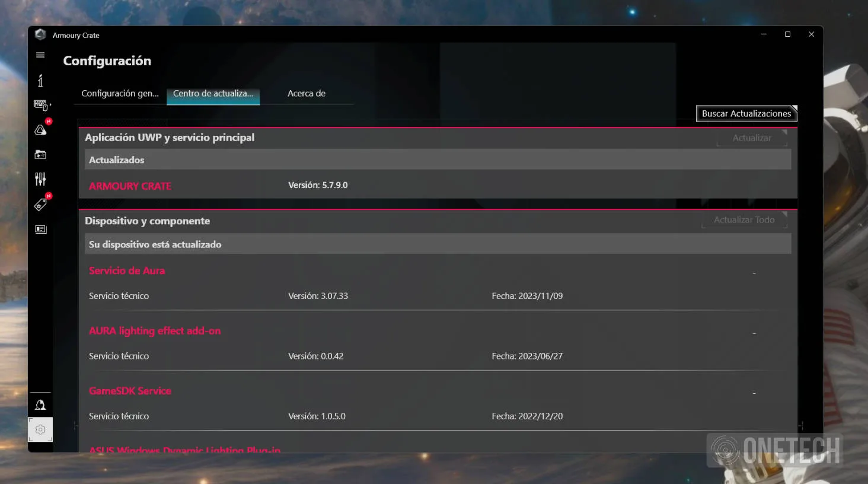The height and width of the screenshot is (484, 868).
Task: Click 'Versión: 0.0.42' text
Action: click(x=315, y=356)
